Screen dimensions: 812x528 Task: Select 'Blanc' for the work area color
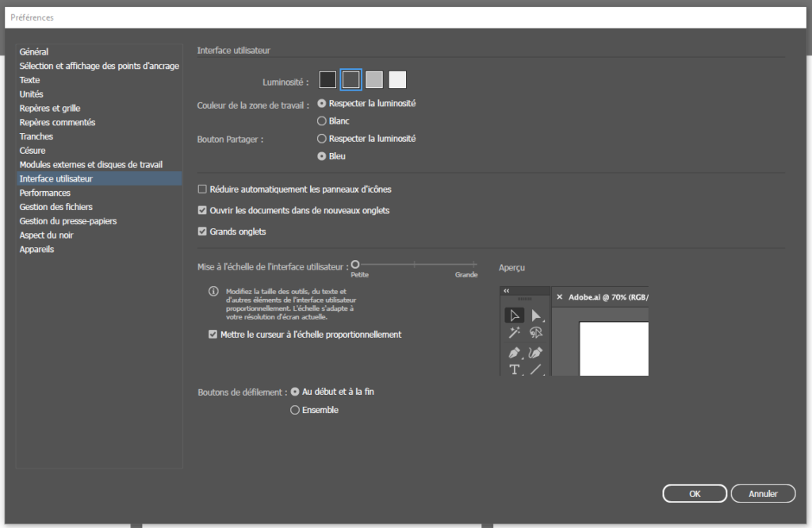coord(322,121)
